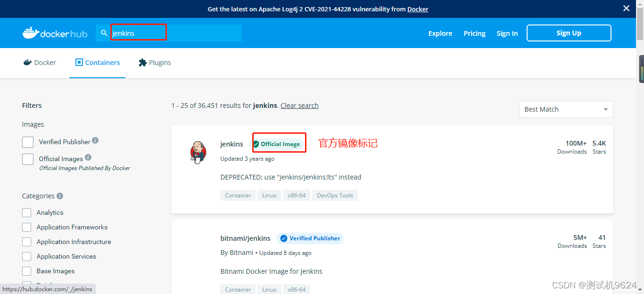Enable the Verified Publisher filter
This screenshot has width=644, height=294.
(28, 142)
